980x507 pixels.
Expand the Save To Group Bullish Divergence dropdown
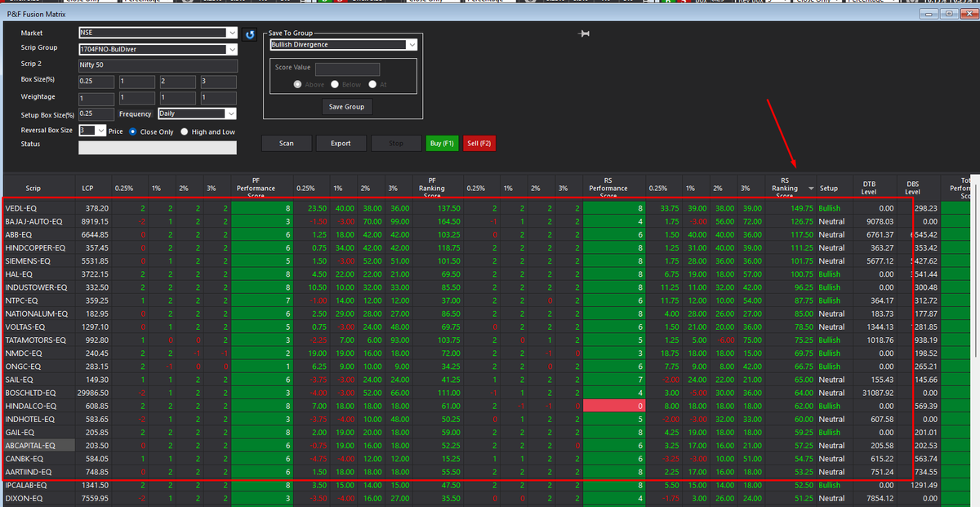(x=412, y=45)
